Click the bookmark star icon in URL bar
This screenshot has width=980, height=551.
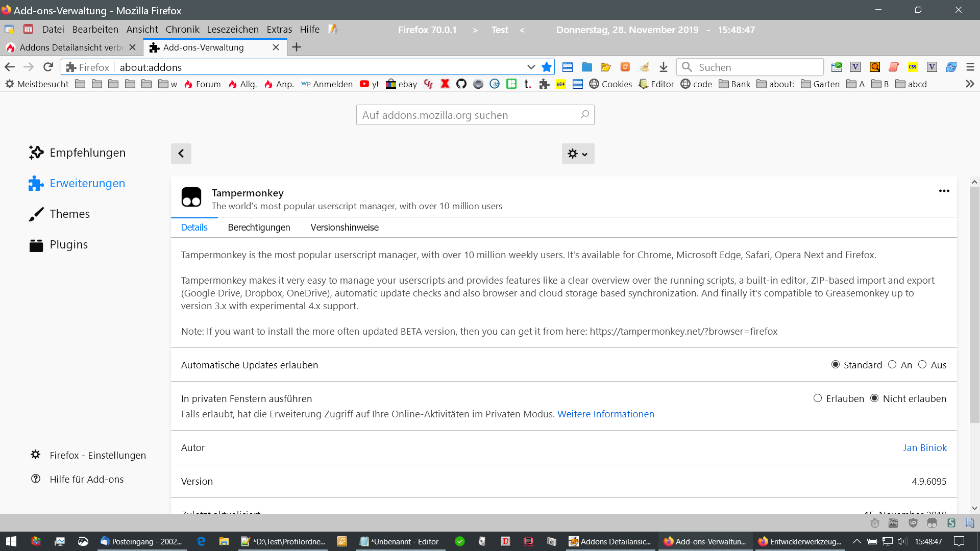[x=547, y=67]
